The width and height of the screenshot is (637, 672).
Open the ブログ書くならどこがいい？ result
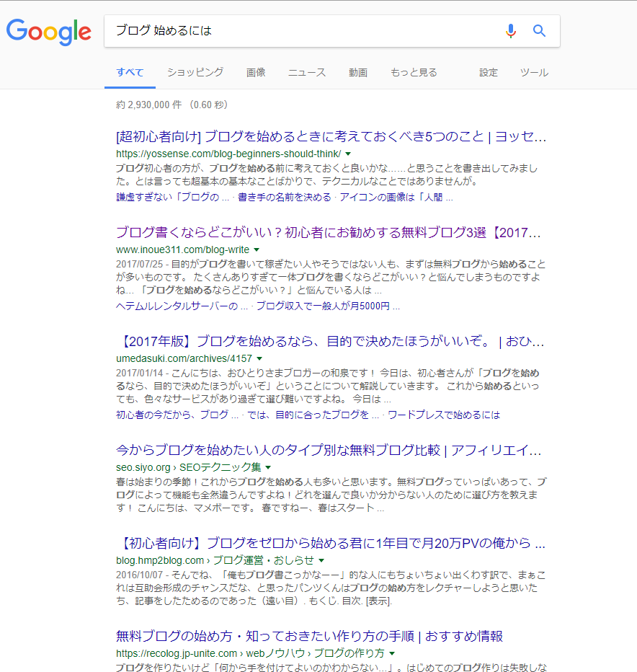328,233
